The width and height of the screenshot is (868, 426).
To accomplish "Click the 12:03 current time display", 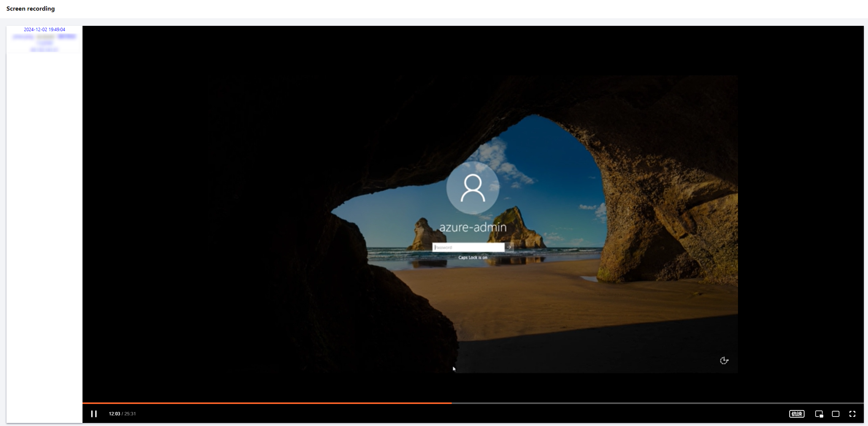I will click(114, 414).
